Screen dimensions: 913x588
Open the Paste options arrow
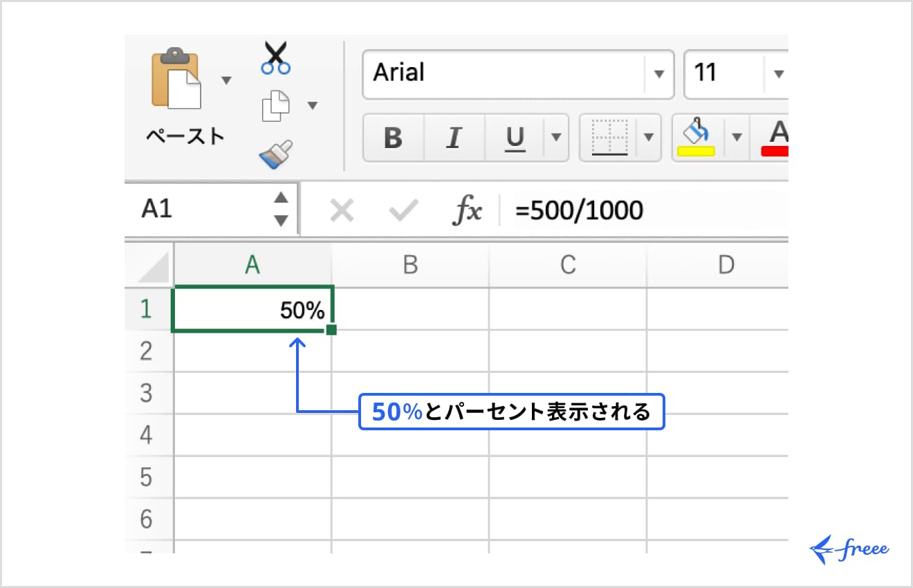tap(226, 81)
